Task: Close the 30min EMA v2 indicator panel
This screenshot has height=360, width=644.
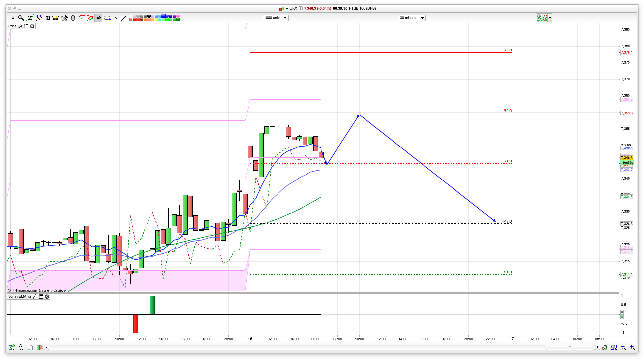Action: pyautogui.click(x=47, y=296)
